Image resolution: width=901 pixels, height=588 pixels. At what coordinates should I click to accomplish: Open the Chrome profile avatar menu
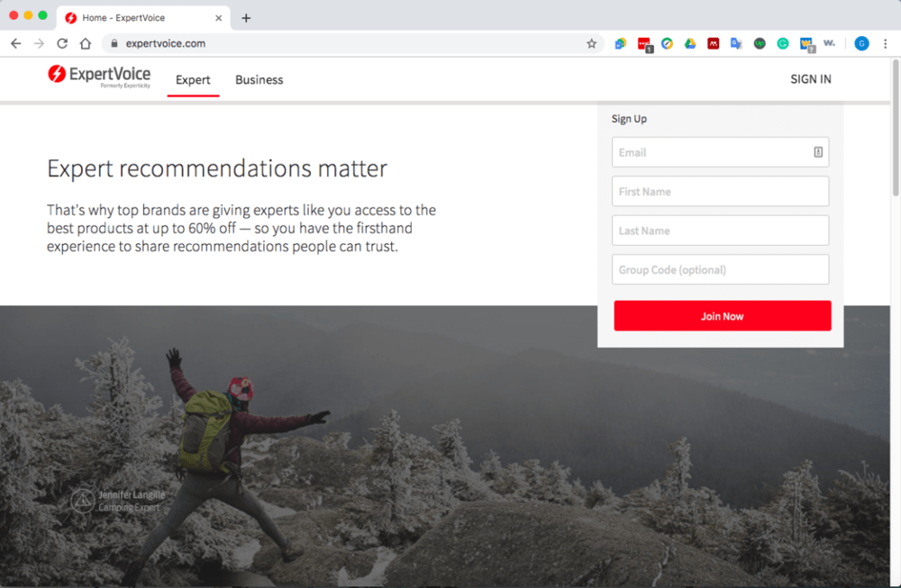pyautogui.click(x=861, y=43)
